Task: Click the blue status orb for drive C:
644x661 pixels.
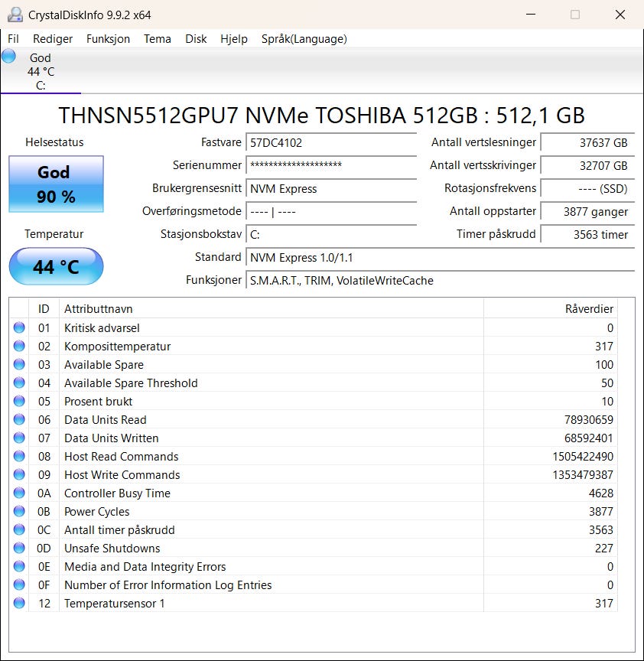Action: [x=8, y=56]
